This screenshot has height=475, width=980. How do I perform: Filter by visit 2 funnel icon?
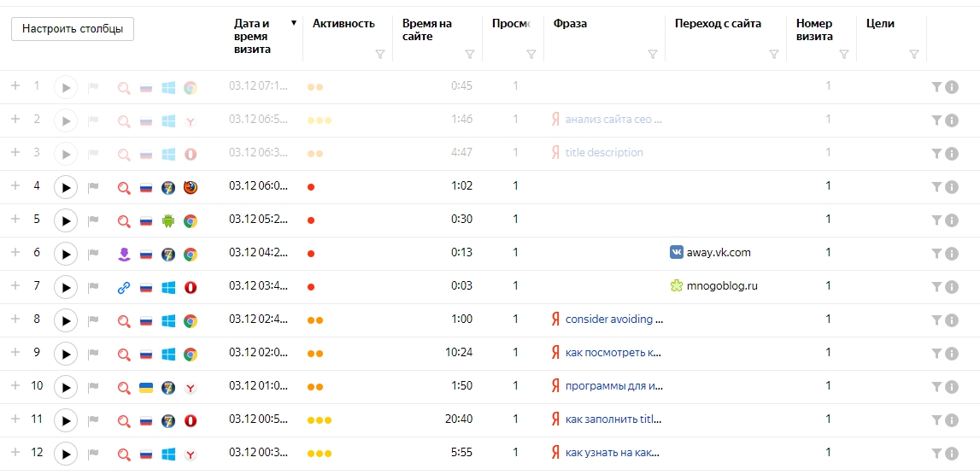tap(936, 120)
